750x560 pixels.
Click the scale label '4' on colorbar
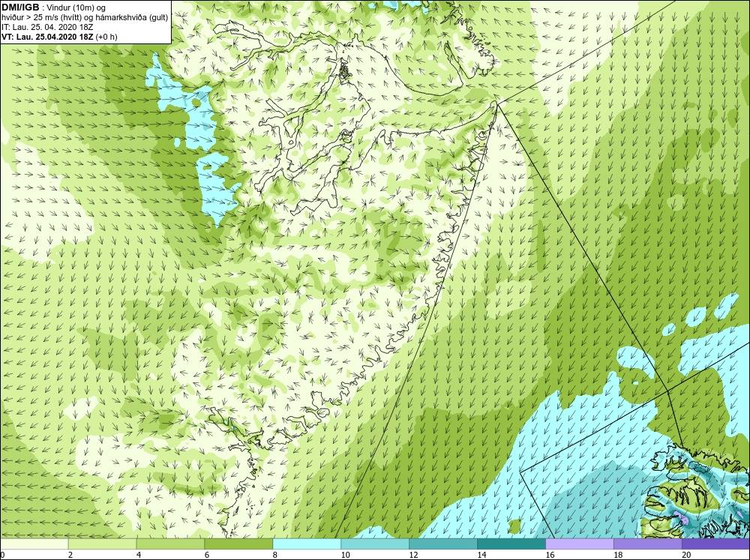[x=139, y=555]
